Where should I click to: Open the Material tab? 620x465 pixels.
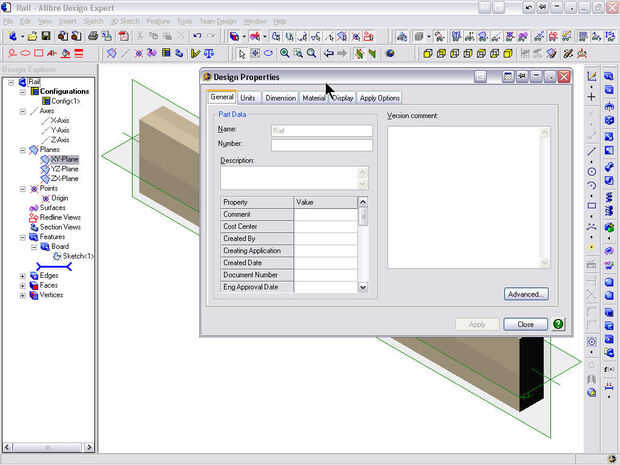click(313, 98)
